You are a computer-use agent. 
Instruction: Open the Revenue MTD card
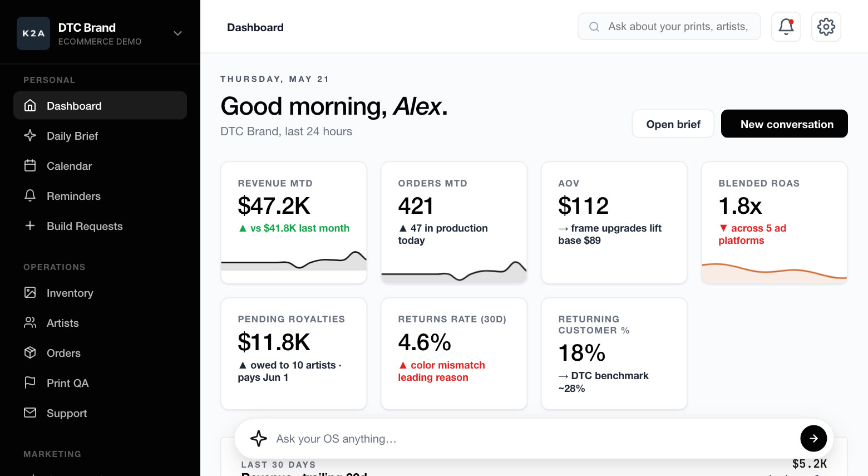[294, 223]
